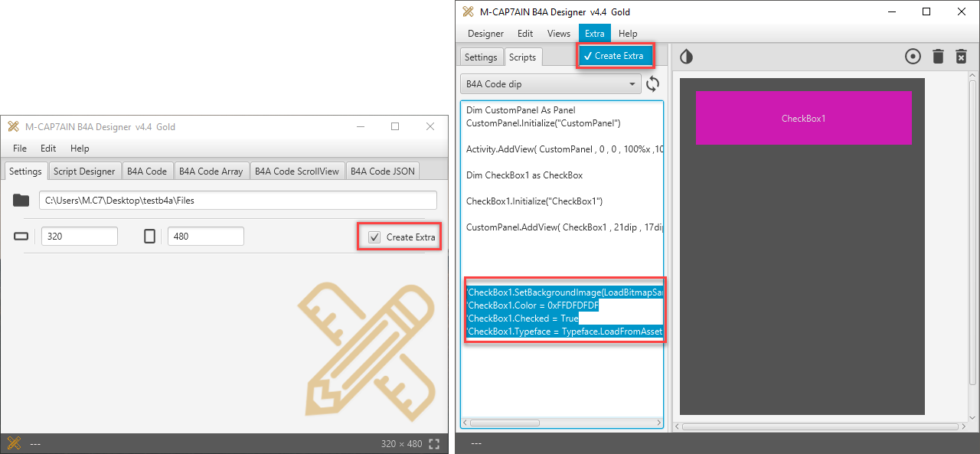980x454 pixels.
Task: Click the delete-all trash icon with X
Action: (961, 57)
